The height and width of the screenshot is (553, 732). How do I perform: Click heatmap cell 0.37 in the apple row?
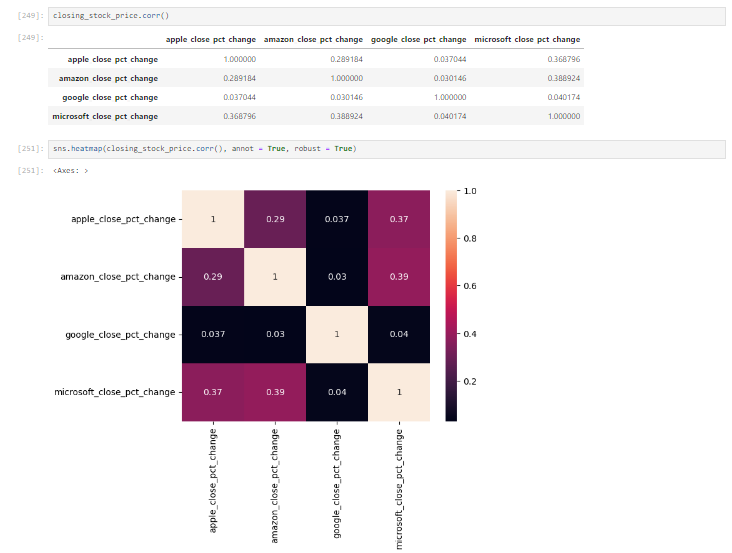(399, 219)
